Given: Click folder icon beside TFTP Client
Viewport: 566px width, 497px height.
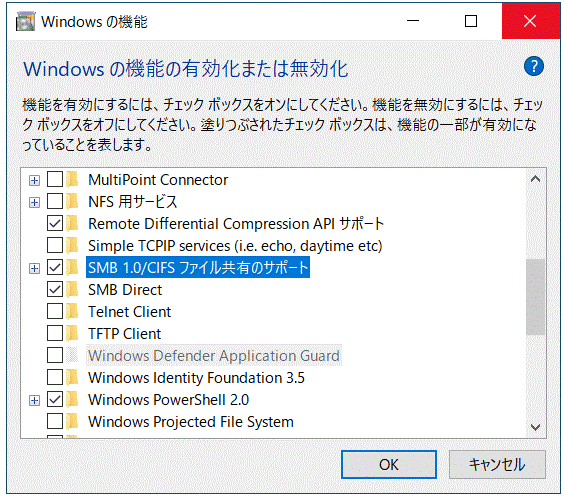Looking at the screenshot, I should [x=73, y=333].
